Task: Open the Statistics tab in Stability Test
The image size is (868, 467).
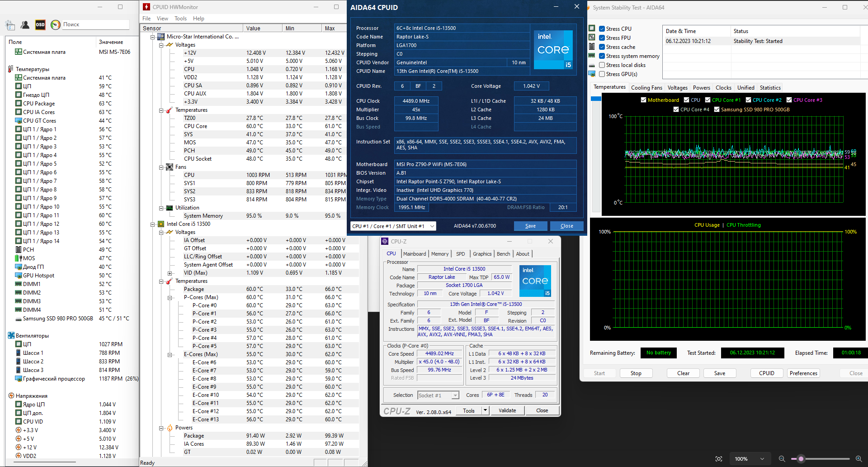Action: pyautogui.click(x=770, y=88)
